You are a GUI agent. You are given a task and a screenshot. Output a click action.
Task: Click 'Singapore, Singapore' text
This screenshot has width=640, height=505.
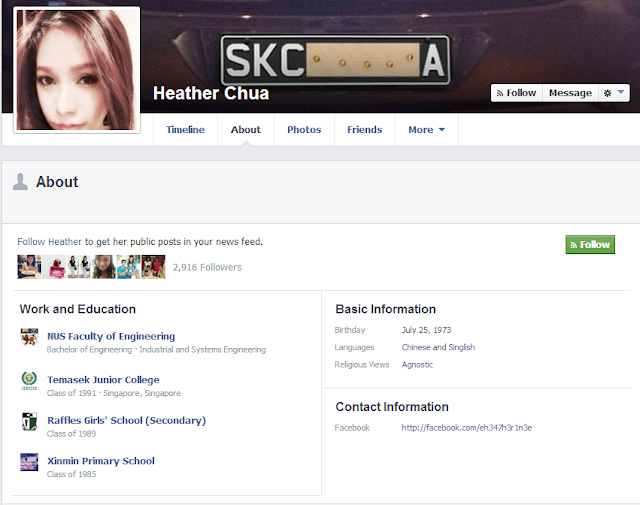(x=142, y=393)
